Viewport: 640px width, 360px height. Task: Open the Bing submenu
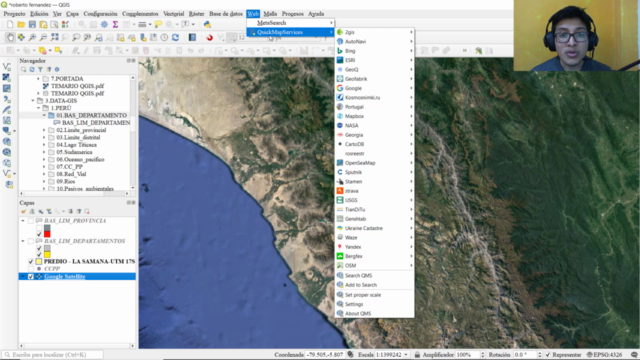(374, 51)
